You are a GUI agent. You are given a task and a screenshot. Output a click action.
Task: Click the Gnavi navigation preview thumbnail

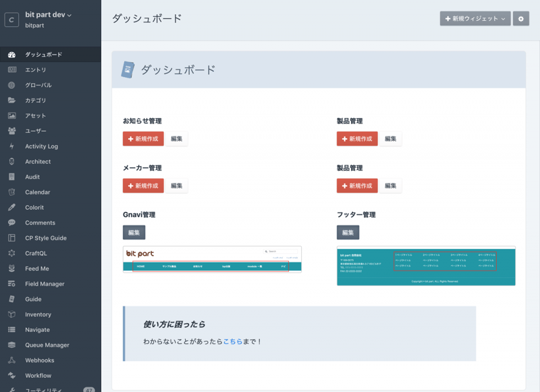coord(212,259)
